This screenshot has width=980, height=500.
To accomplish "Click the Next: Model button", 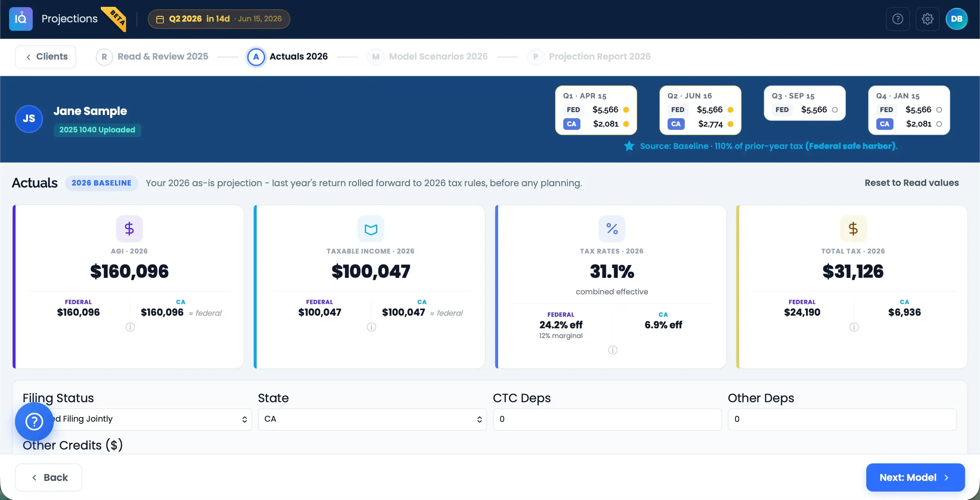I will pyautogui.click(x=915, y=477).
